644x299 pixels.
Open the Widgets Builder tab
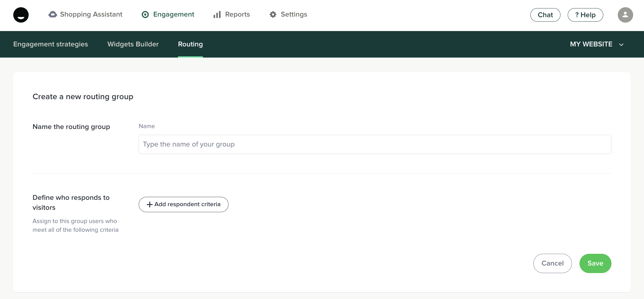[133, 44]
